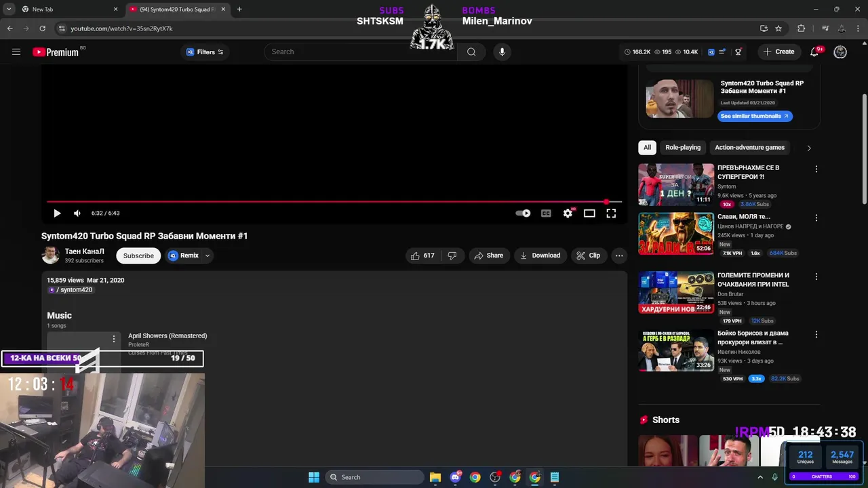The width and height of the screenshot is (868, 488).
Task: Bookmark this page with the star
Action: [778, 28]
